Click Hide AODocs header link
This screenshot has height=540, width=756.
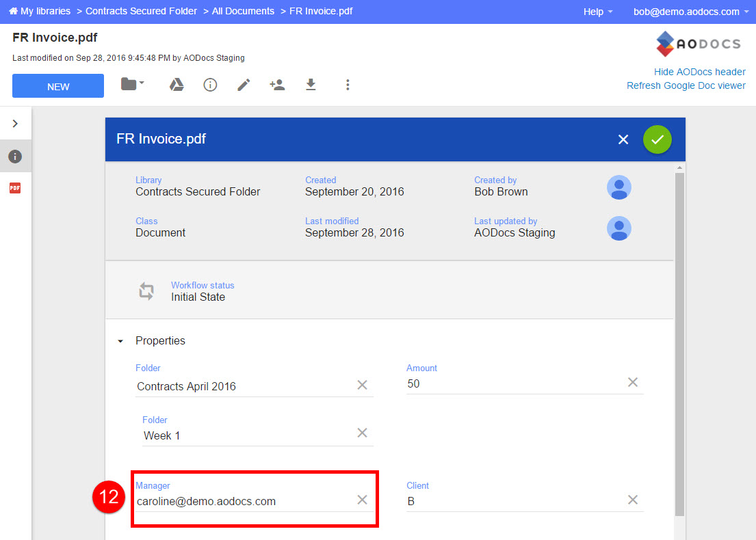700,72
